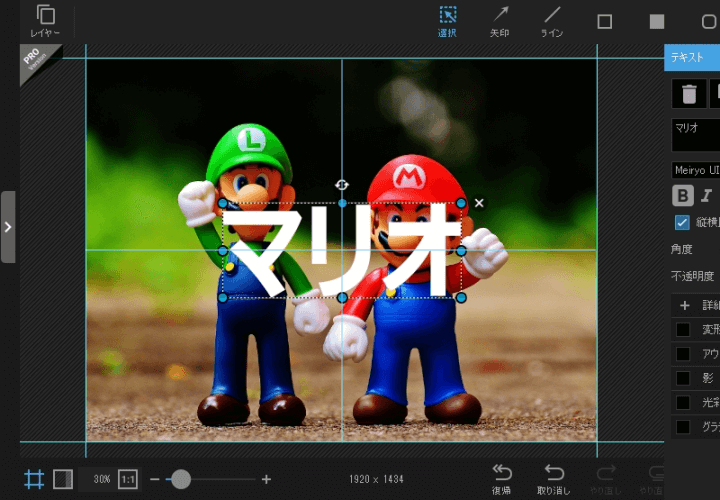
Task: Open the レイヤー (layers) panel
Action: click(45, 21)
